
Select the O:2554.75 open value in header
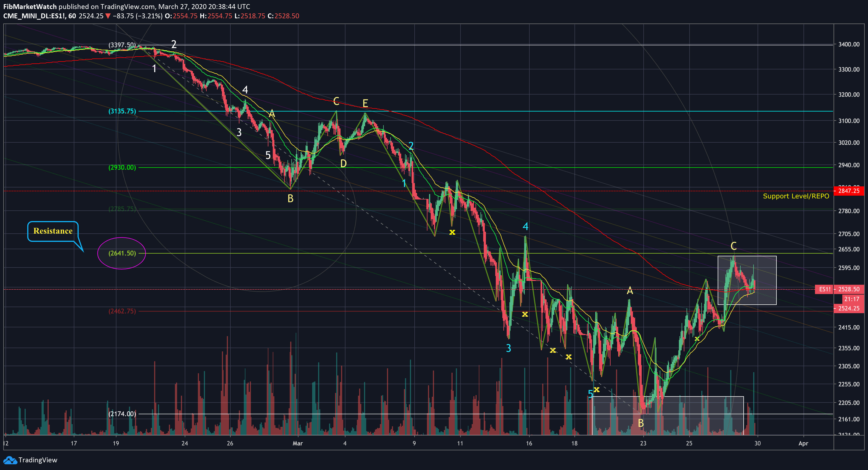coord(181,16)
